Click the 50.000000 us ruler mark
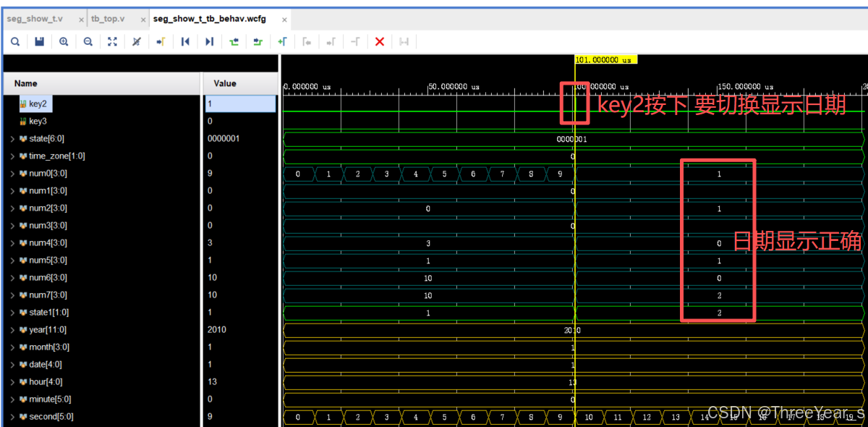Image resolution: width=868 pixels, height=427 pixels. (455, 87)
